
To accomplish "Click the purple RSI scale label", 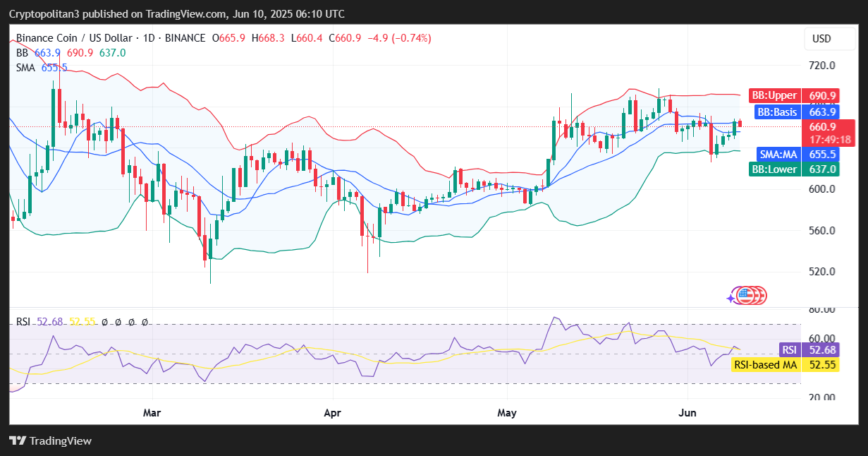I will 809,349.
